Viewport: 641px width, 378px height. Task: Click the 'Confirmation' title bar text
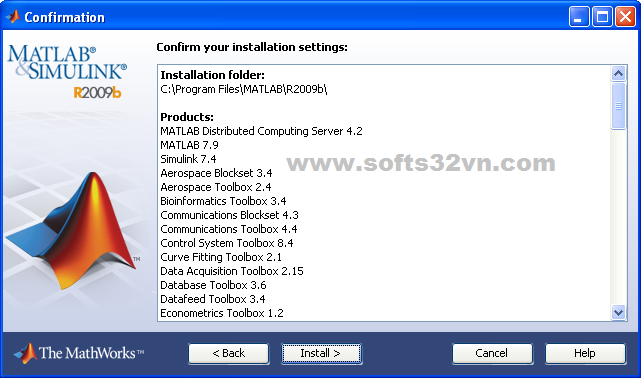[65, 17]
